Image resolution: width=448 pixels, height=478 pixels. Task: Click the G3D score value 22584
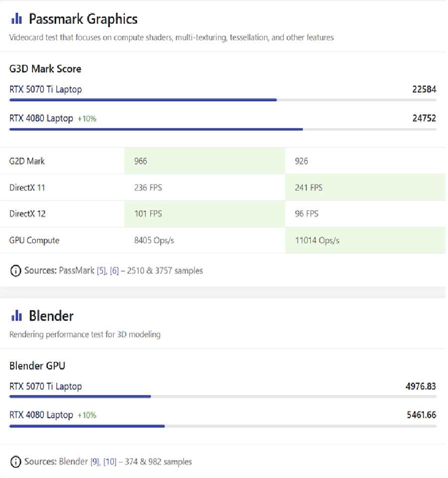(424, 89)
